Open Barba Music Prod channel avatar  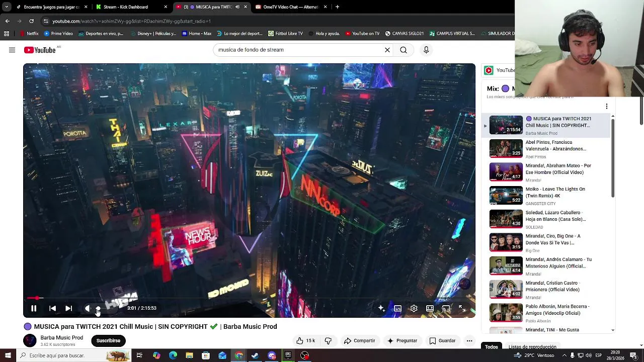30,340
